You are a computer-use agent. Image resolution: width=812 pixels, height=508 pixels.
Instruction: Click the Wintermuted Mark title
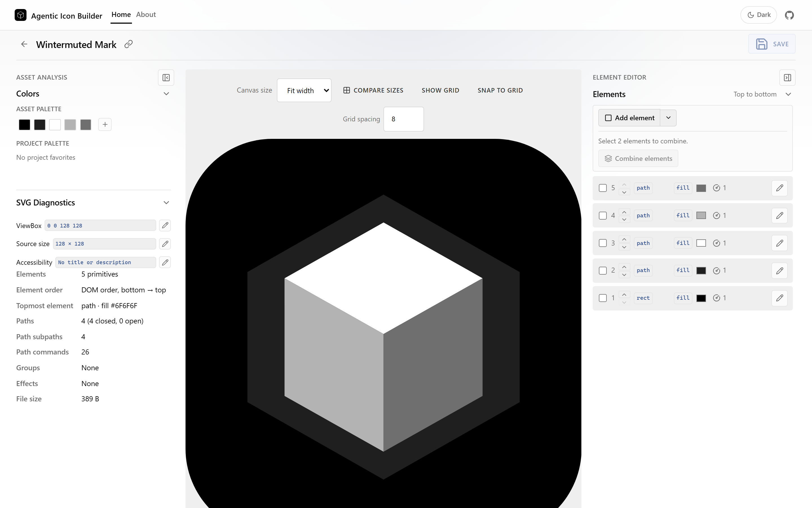point(76,44)
